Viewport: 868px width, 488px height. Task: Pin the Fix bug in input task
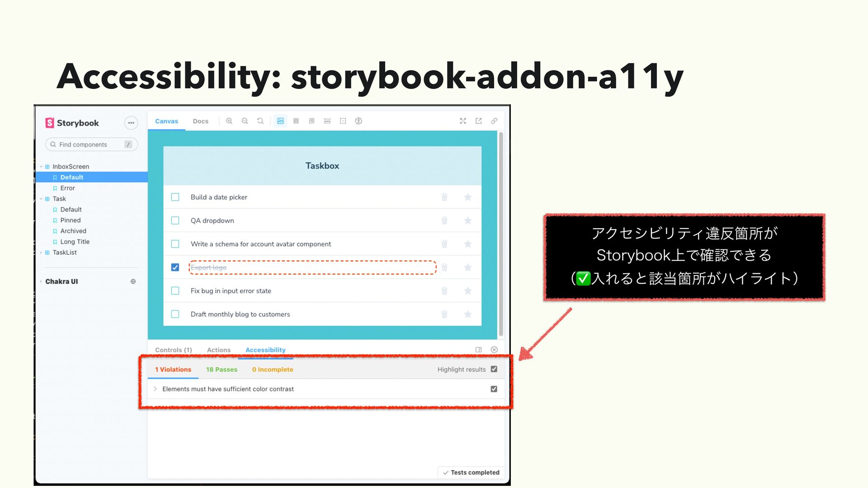pyautogui.click(x=468, y=291)
